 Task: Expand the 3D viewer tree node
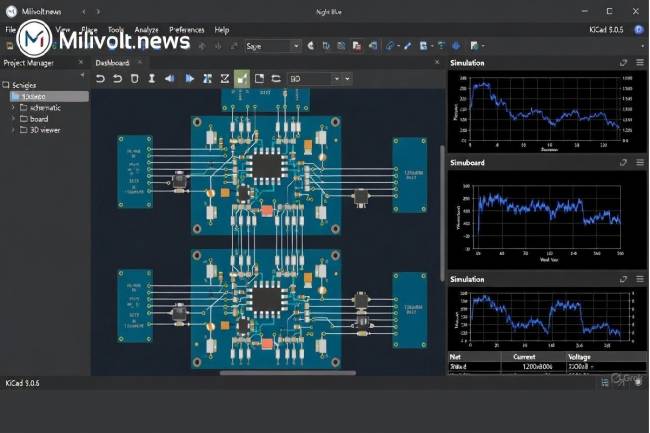(13, 129)
